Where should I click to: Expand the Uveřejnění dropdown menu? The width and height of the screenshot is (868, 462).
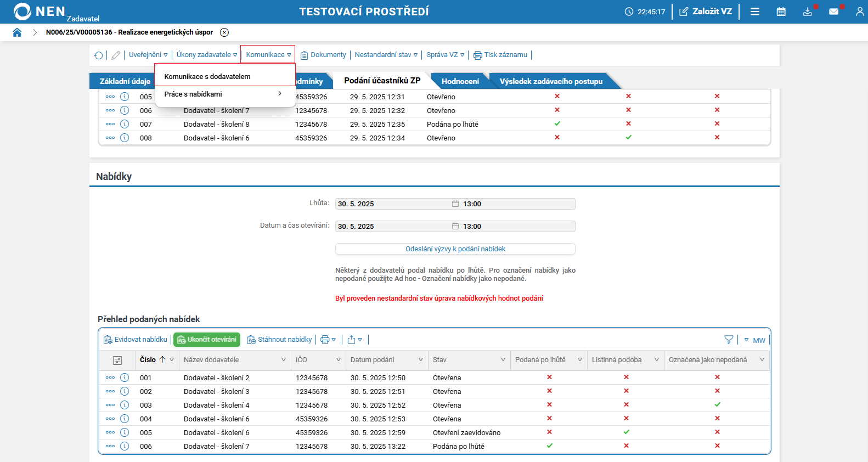pyautogui.click(x=148, y=55)
